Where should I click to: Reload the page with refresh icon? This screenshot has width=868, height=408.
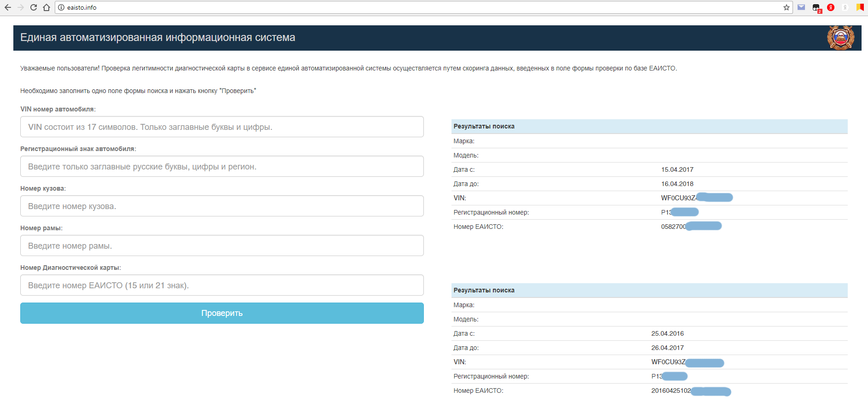pyautogui.click(x=34, y=7)
